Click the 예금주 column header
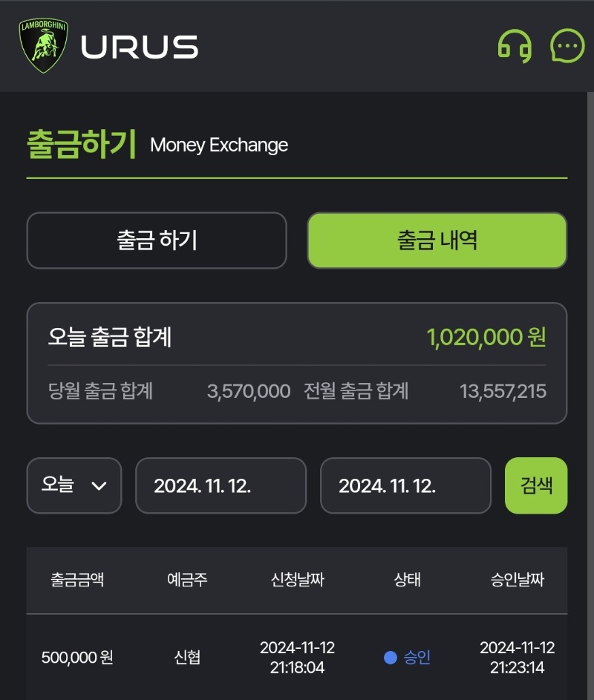 tap(187, 580)
